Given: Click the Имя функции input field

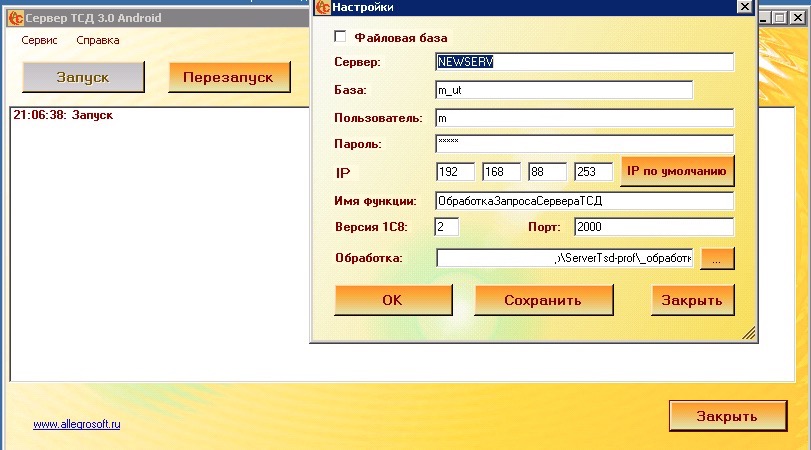Looking at the screenshot, I should pos(584,201).
